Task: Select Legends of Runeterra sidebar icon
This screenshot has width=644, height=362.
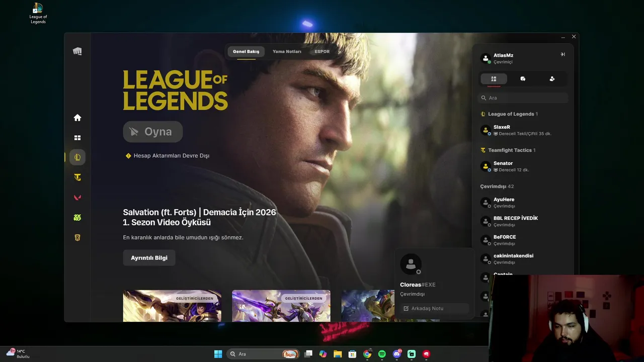Action: (77, 238)
